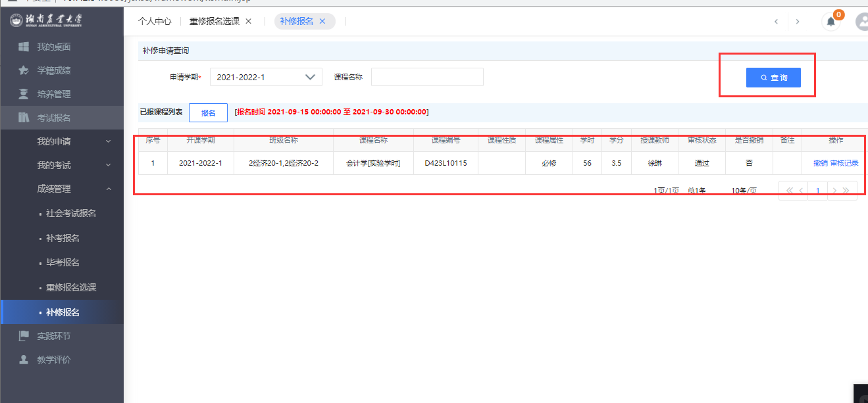
Task: Close the 补修报名 tab
Action: (x=322, y=21)
